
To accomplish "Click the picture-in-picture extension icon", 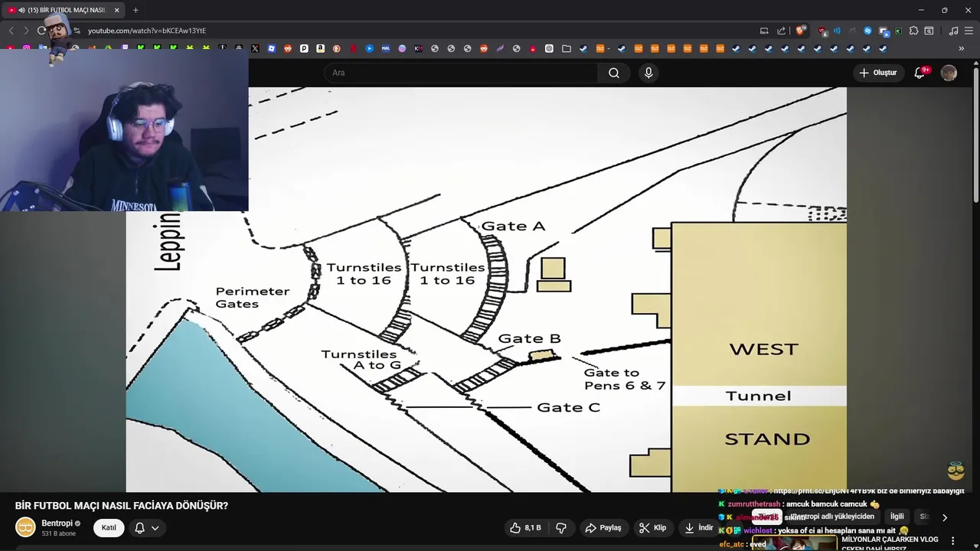I will (x=884, y=31).
